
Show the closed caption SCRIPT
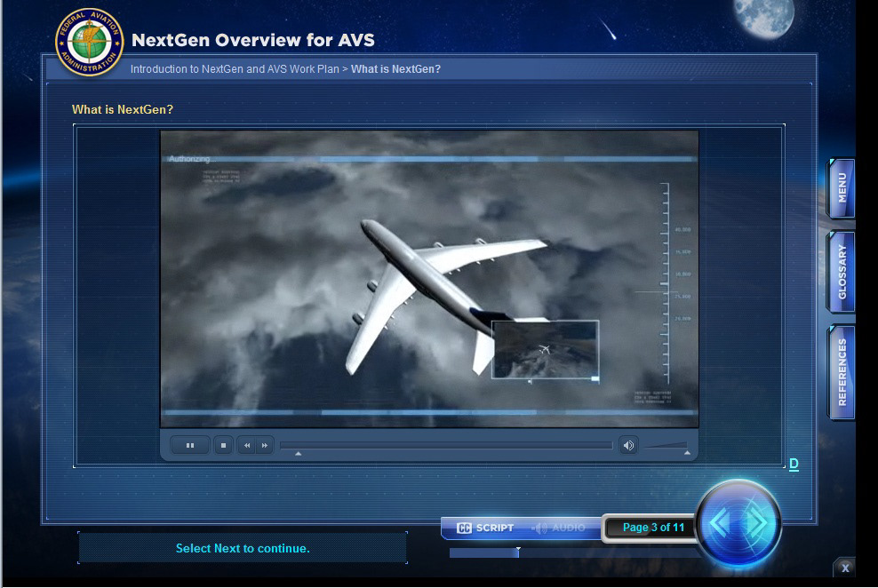485,528
